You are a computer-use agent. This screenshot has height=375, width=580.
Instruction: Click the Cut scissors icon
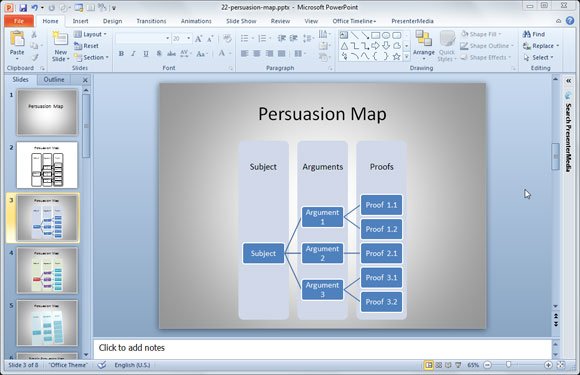[34, 35]
